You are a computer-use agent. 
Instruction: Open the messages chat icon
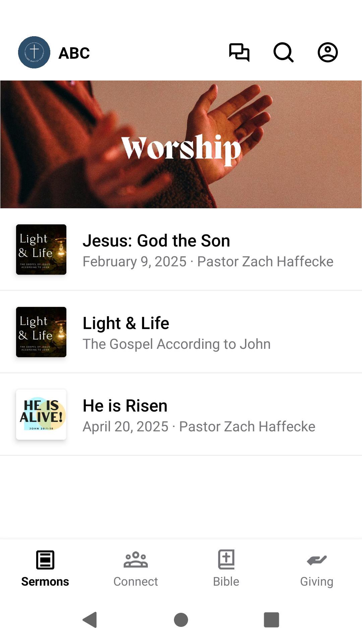239,52
